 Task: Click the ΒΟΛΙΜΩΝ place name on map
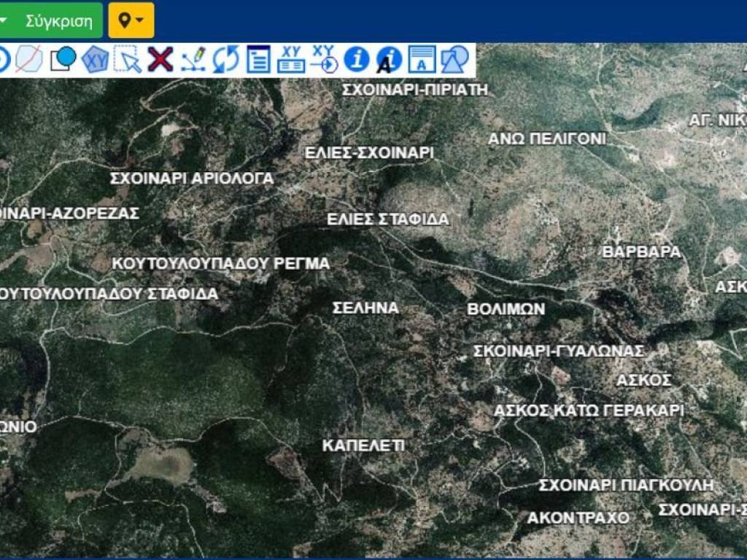pyautogui.click(x=506, y=309)
